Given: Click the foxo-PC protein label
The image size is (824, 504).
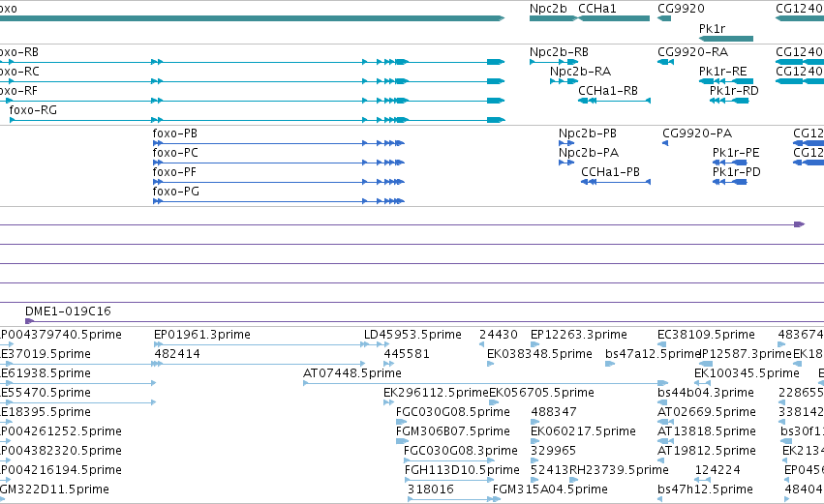Looking at the screenshot, I should coord(175,153).
